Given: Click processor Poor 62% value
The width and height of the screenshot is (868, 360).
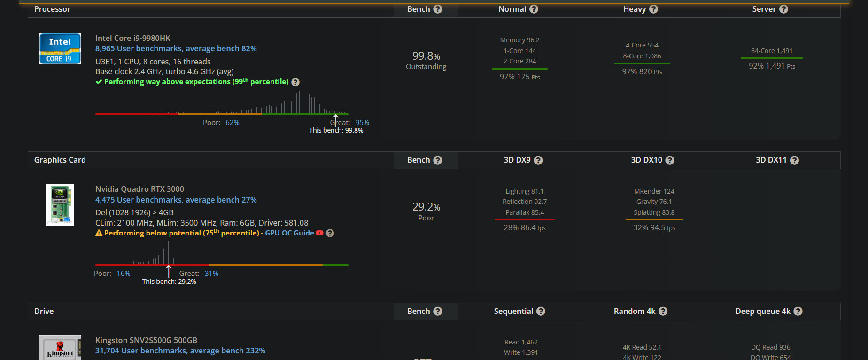Looking at the screenshot, I should click(x=232, y=123).
